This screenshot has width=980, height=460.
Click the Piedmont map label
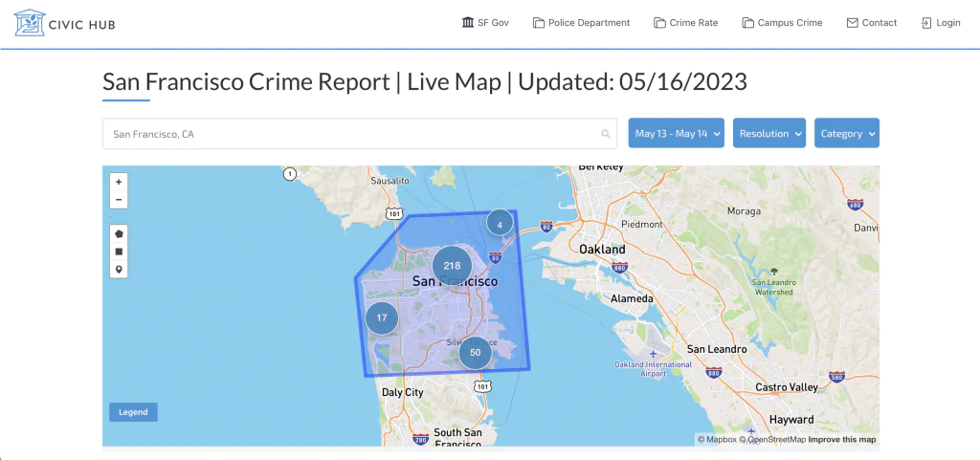(642, 224)
